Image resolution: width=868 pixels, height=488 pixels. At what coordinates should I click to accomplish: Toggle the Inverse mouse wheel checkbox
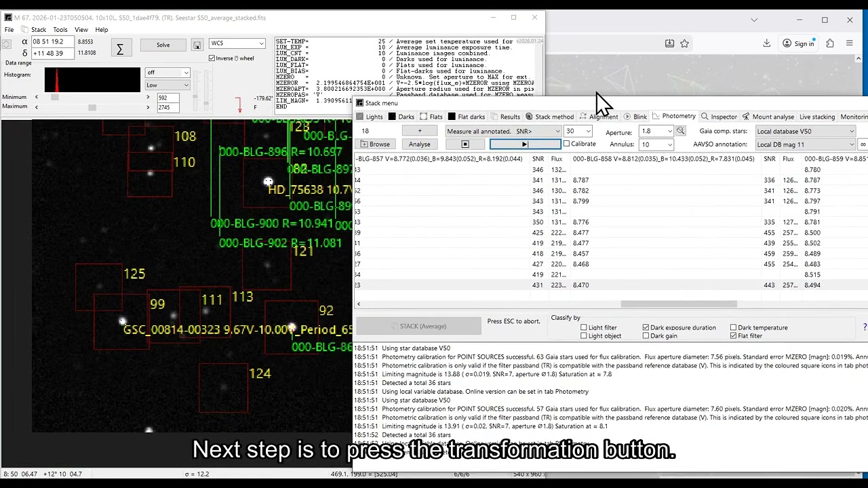(212, 58)
